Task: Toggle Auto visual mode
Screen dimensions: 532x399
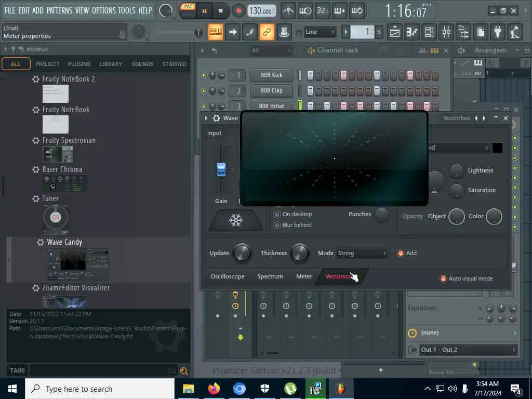Action: [443, 278]
